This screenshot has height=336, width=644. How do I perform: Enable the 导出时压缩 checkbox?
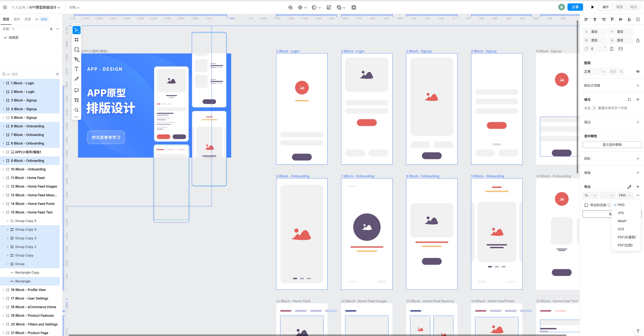(586, 205)
